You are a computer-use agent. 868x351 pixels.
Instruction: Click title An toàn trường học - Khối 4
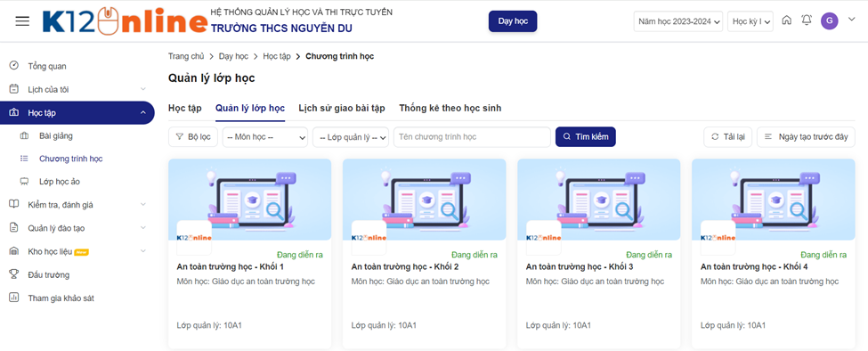(x=755, y=267)
